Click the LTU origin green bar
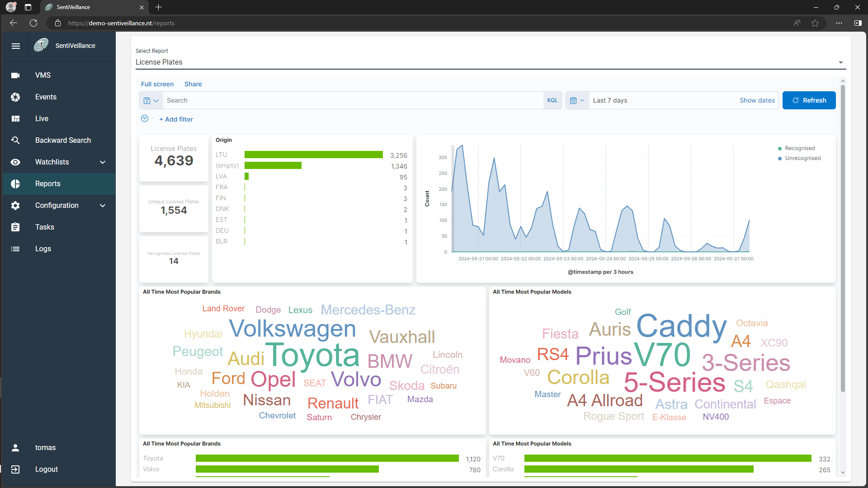 (313, 155)
